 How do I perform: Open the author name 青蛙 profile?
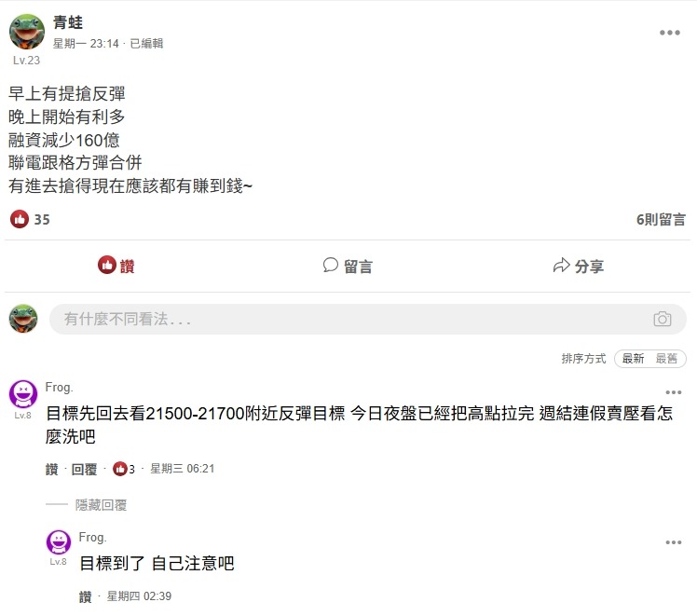68,22
